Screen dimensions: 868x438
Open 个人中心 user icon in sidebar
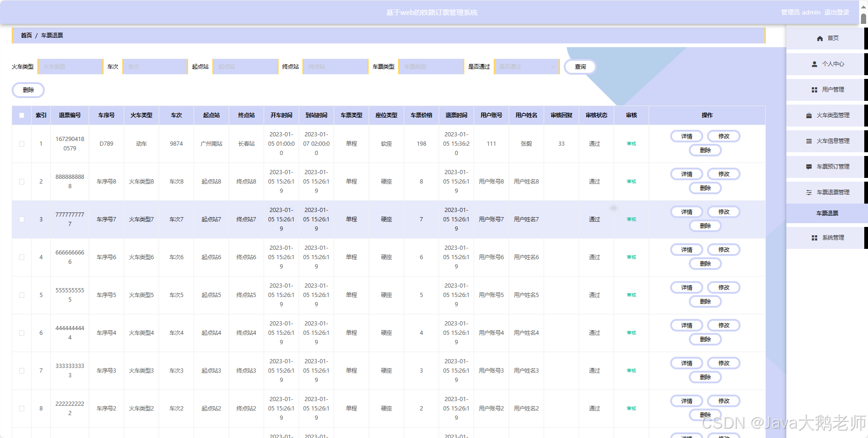[814, 64]
